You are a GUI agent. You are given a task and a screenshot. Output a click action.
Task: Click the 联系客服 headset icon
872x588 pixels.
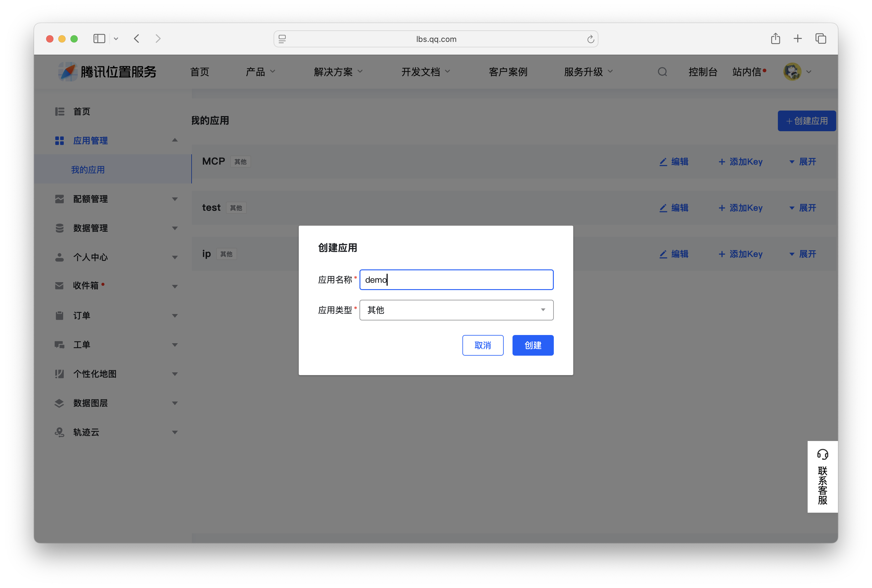tap(823, 454)
